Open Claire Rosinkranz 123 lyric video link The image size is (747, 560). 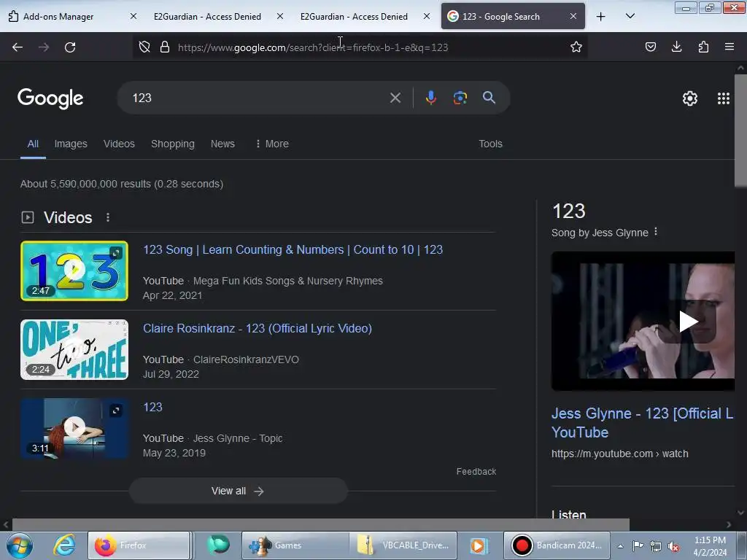[x=258, y=328]
